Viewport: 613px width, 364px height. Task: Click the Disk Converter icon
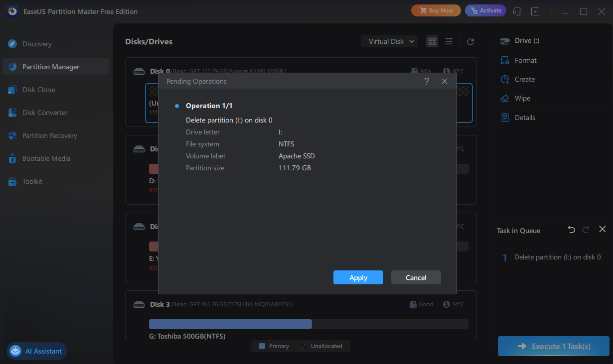pyautogui.click(x=12, y=113)
